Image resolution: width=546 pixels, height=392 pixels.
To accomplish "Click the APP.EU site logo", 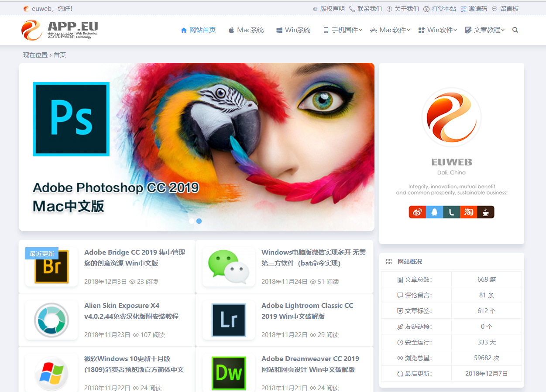I will pos(59,30).
